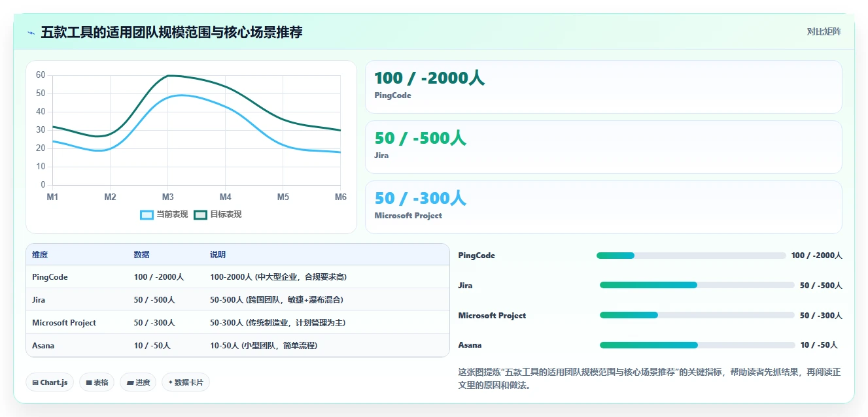
Task: Select PingCode in the table's first column
Action: tap(50, 277)
